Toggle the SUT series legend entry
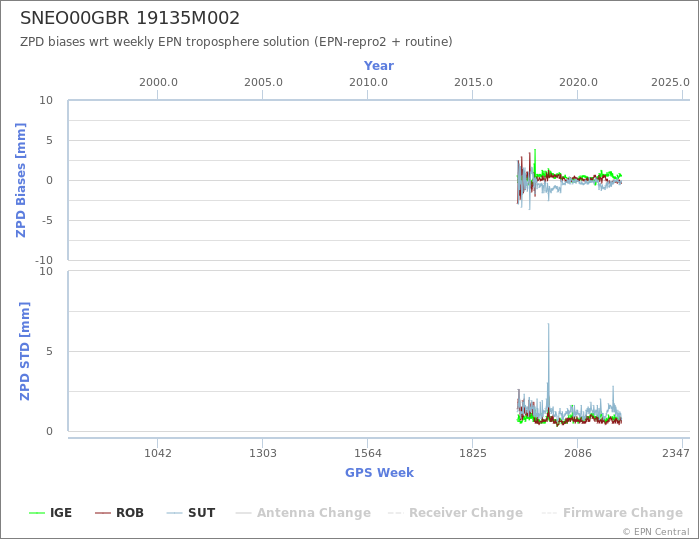The width and height of the screenshot is (700, 540). point(191,513)
